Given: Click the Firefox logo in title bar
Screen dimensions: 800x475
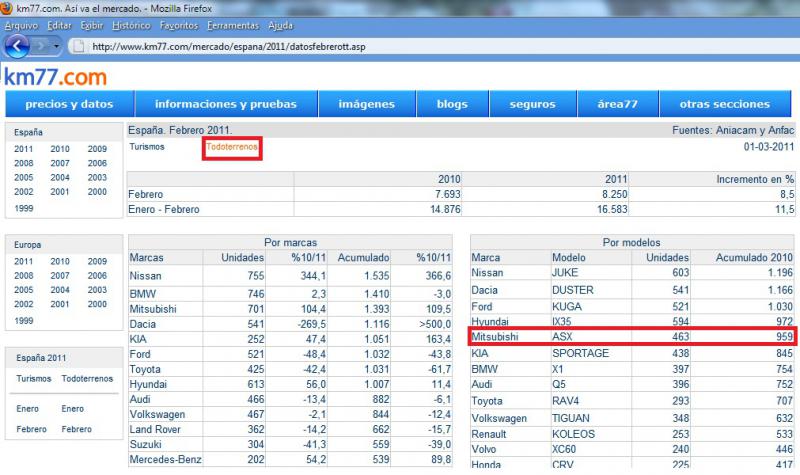Looking at the screenshot, I should (6, 8).
